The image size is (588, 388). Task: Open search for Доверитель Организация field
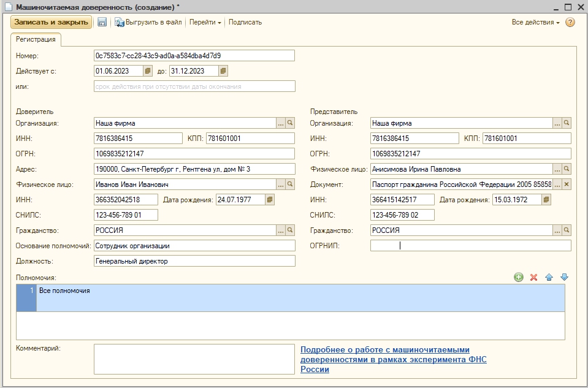(x=290, y=123)
